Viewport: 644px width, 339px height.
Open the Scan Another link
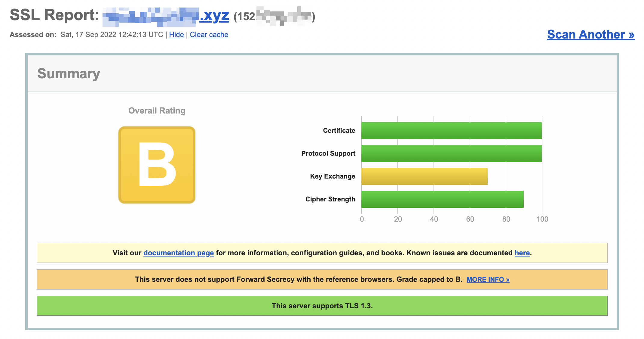[590, 34]
